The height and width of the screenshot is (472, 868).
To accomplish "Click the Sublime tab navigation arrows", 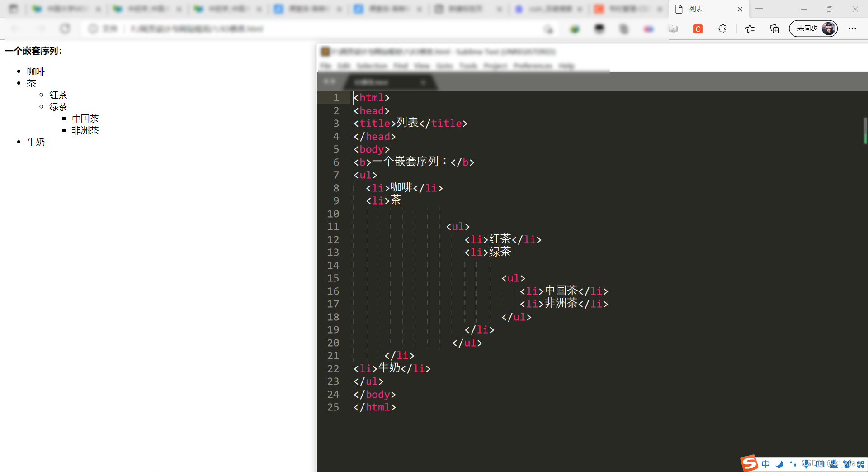I will [330, 81].
